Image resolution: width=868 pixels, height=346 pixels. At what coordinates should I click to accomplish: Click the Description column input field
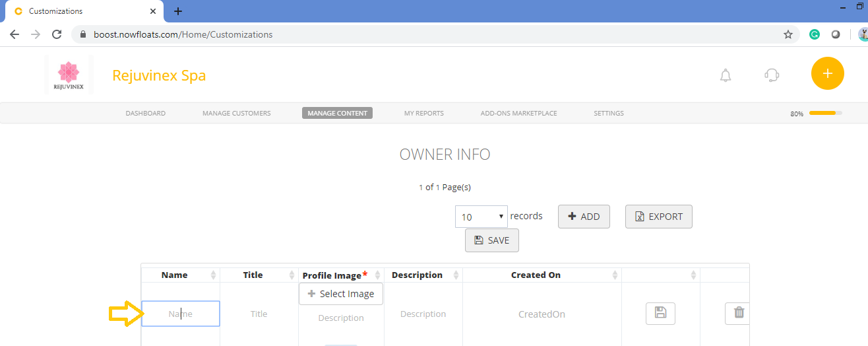coord(423,314)
